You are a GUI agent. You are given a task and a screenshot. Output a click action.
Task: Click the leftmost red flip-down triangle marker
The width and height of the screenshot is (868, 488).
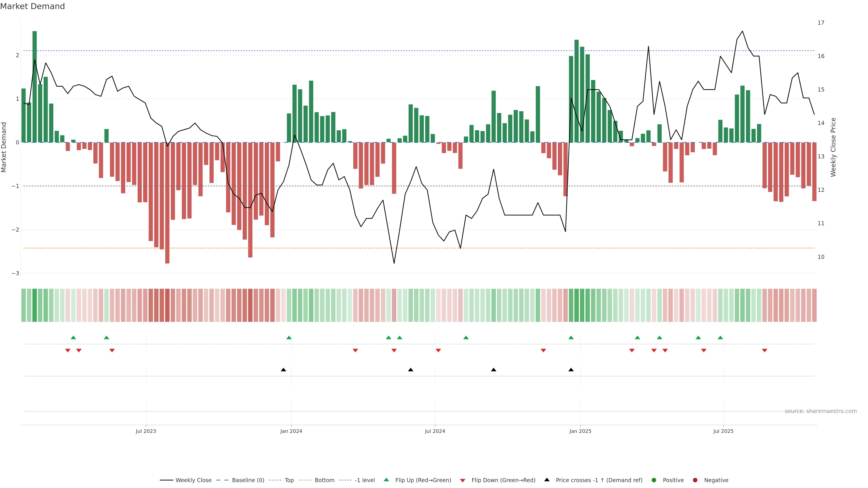click(68, 351)
